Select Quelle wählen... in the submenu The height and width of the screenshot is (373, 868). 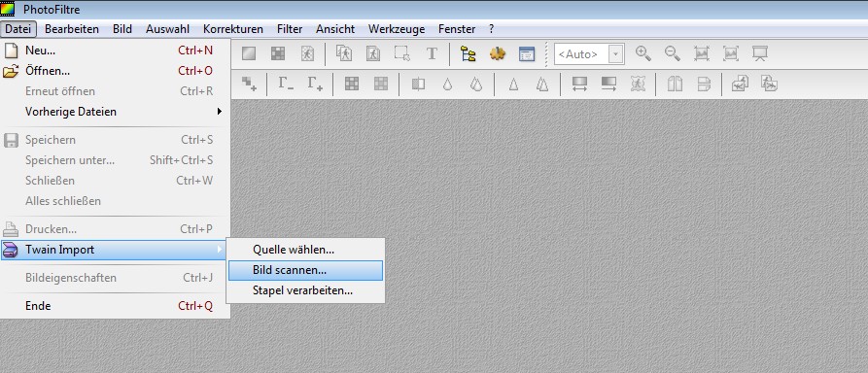click(x=305, y=250)
